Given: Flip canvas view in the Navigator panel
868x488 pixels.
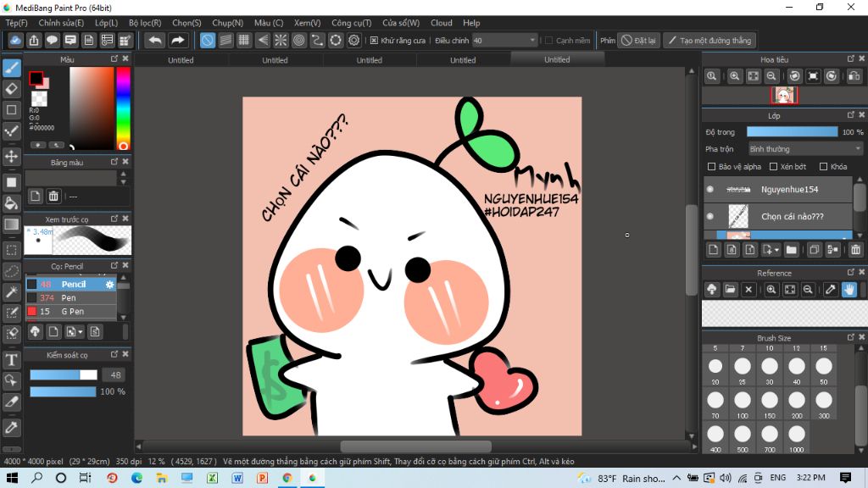Looking at the screenshot, I should click(x=854, y=76).
